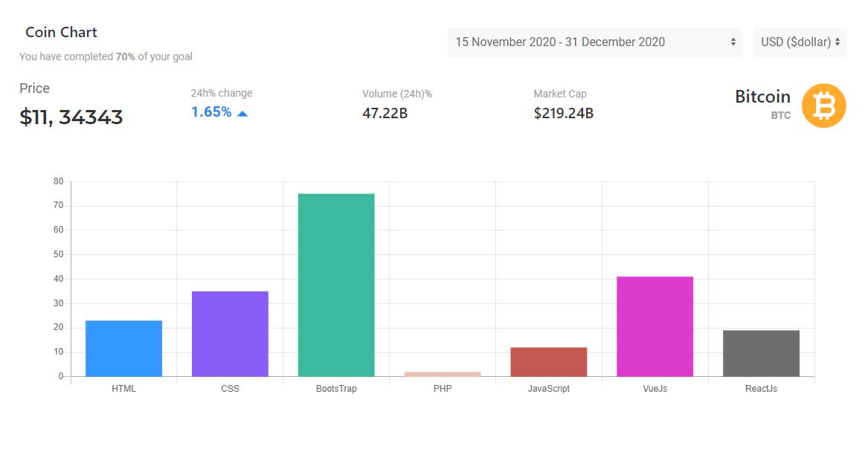Click the orange Bitcoin logo icon
Screen dimensions: 868x449
click(823, 106)
